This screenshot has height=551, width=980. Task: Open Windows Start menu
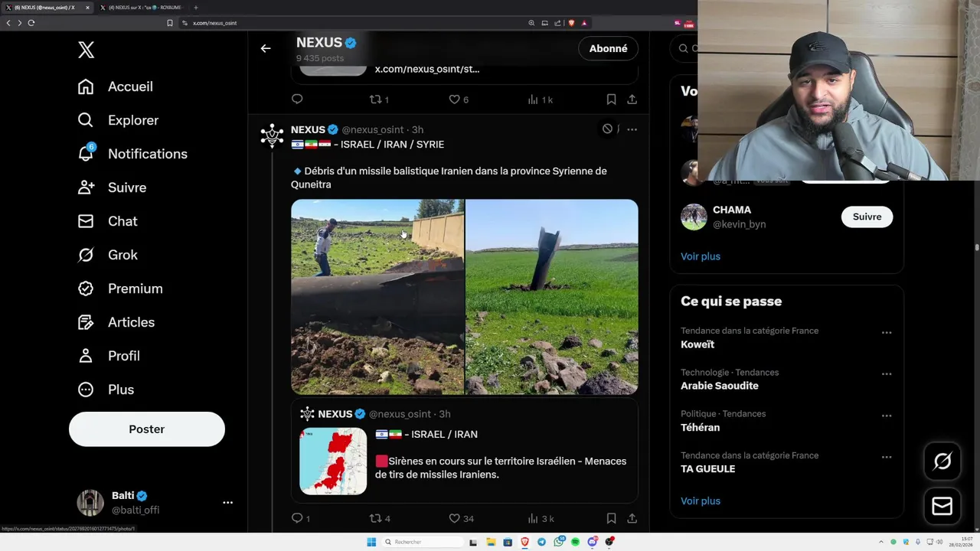tap(371, 542)
